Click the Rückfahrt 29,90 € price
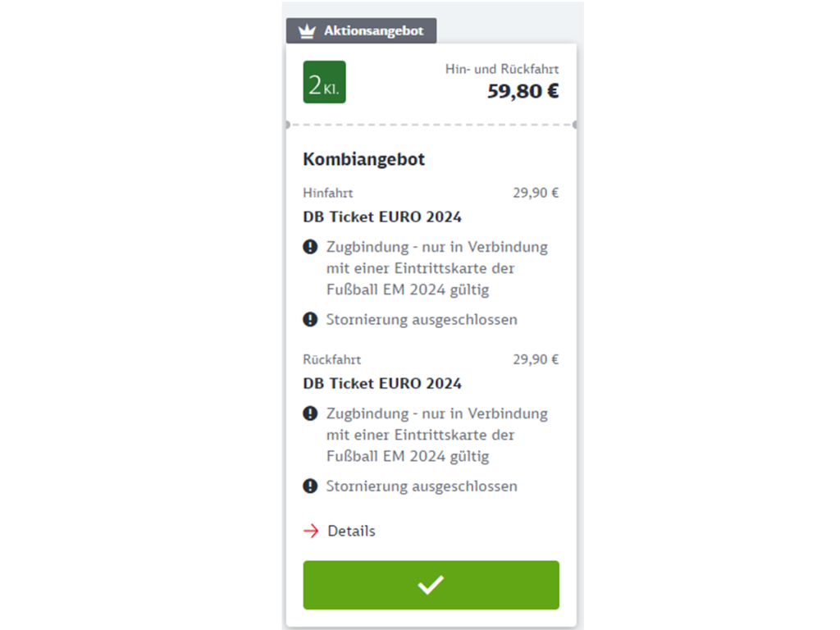 536,359
